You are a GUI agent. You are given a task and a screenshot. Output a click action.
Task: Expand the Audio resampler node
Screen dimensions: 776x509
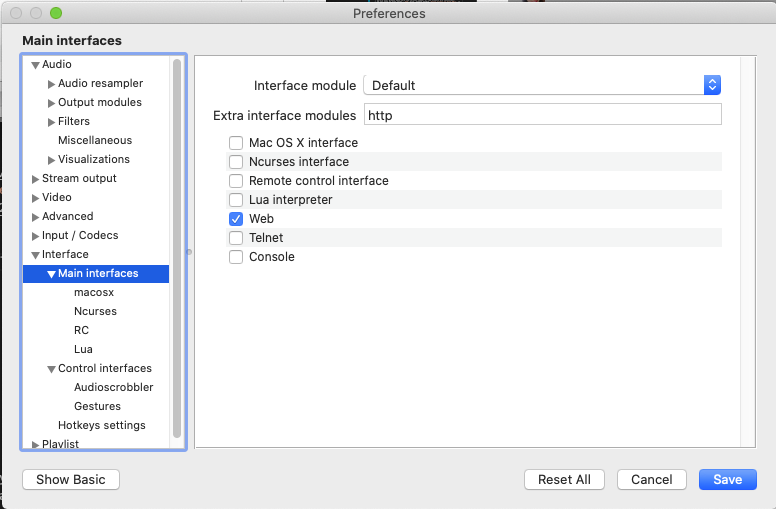pos(51,84)
